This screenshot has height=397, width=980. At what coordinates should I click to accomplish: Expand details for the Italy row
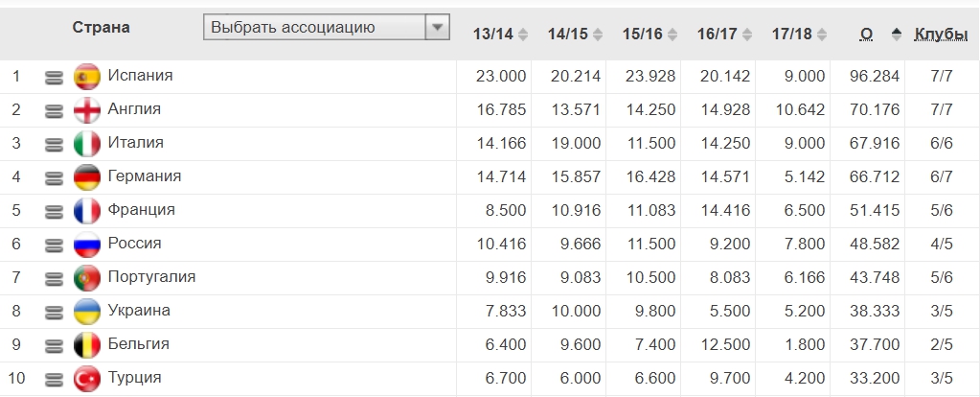click(x=54, y=144)
